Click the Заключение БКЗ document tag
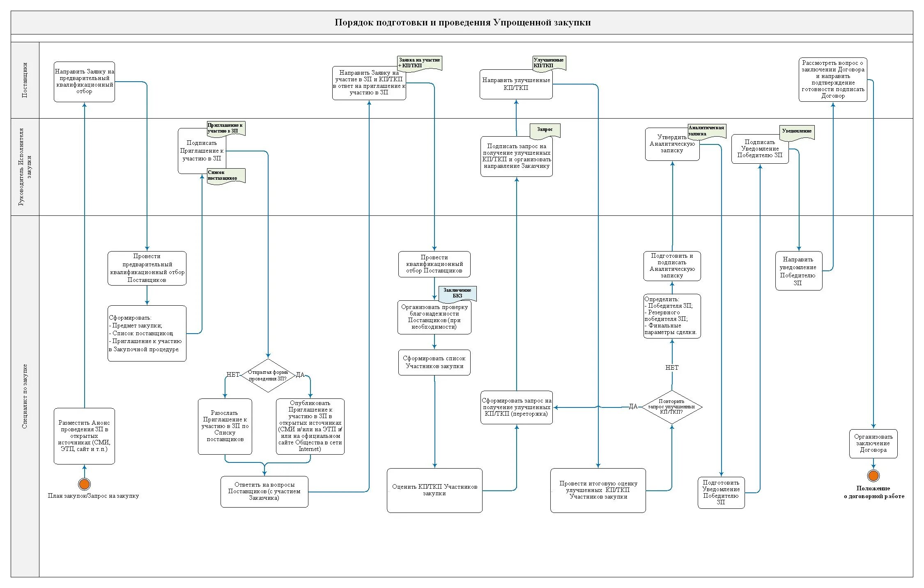This screenshot has height=588, width=924. 457,293
